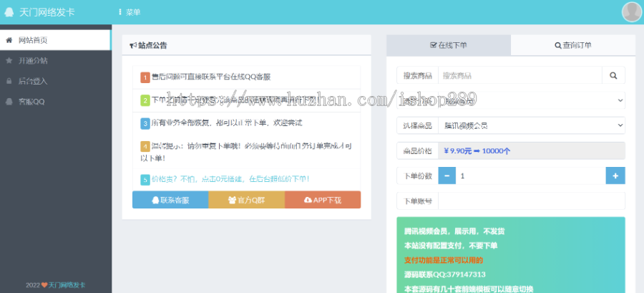Increase order quantity with plus button
This screenshot has height=293, width=644.
(x=615, y=176)
